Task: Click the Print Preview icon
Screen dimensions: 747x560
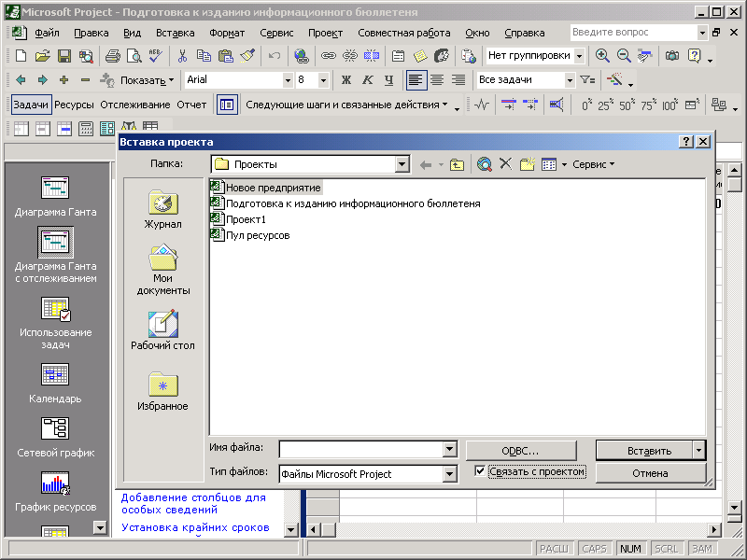Action: [x=134, y=56]
